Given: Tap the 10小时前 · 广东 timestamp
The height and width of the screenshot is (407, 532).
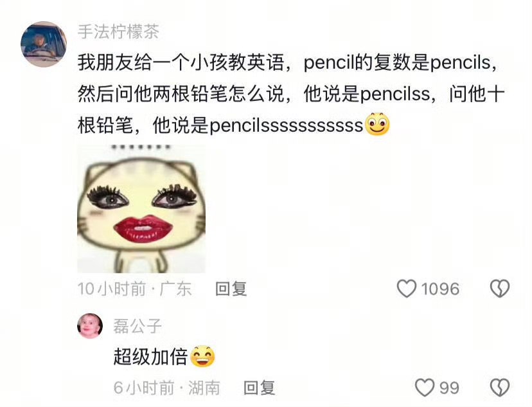Looking at the screenshot, I should tap(135, 289).
